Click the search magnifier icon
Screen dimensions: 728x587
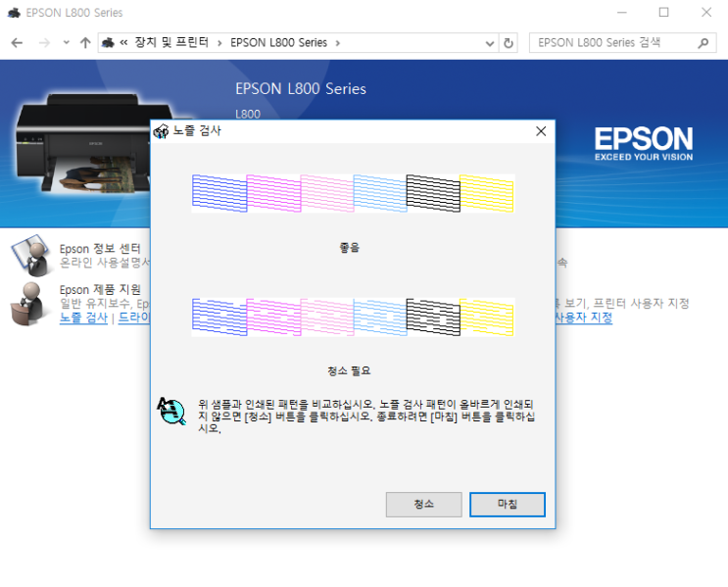(704, 43)
